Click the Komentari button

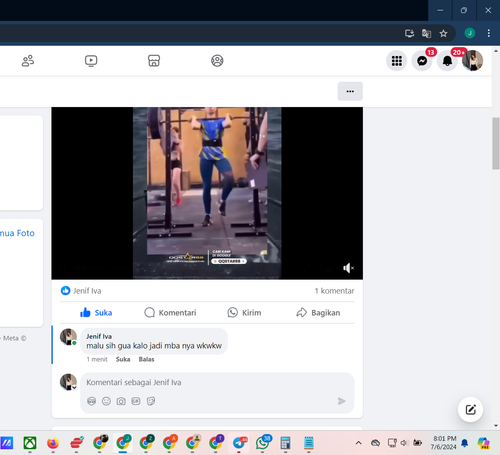(170, 313)
